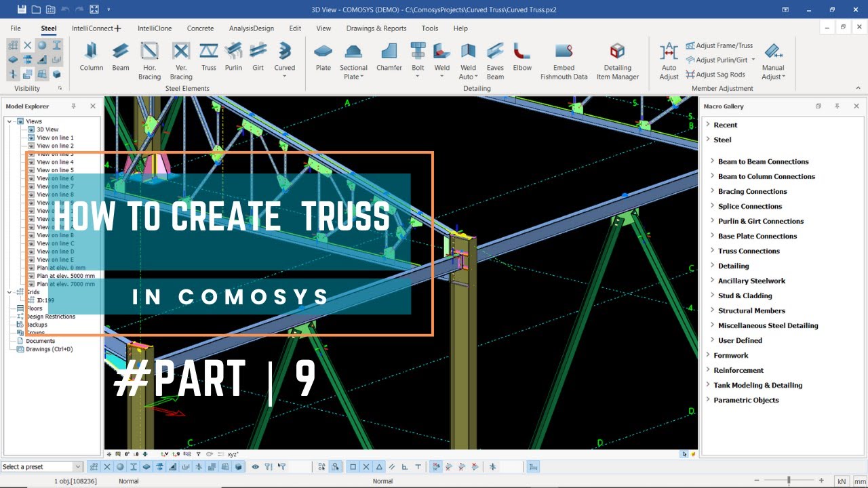Activate the Truss tool
Image resolution: width=868 pixels, height=488 pixels.
pos(209,56)
